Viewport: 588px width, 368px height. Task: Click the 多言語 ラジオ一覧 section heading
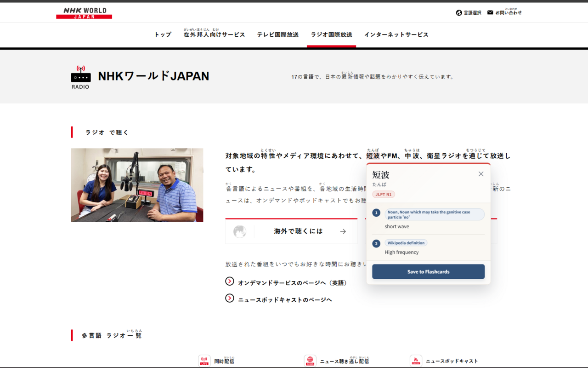112,335
